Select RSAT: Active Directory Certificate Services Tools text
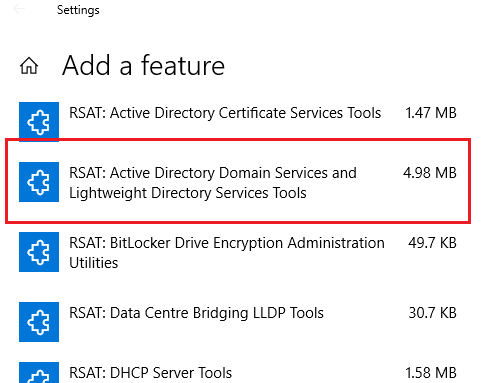 [x=225, y=113]
